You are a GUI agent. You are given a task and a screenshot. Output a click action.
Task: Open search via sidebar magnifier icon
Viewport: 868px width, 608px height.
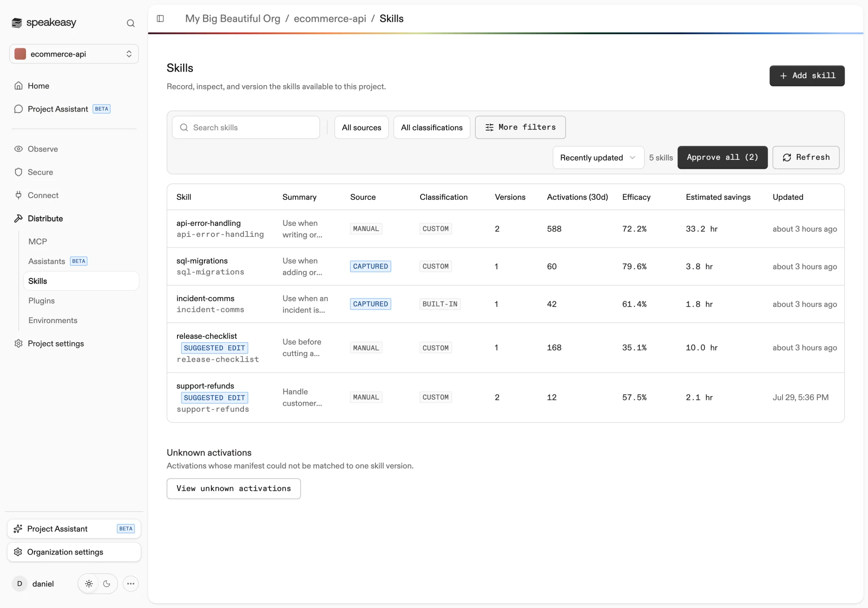(x=131, y=23)
